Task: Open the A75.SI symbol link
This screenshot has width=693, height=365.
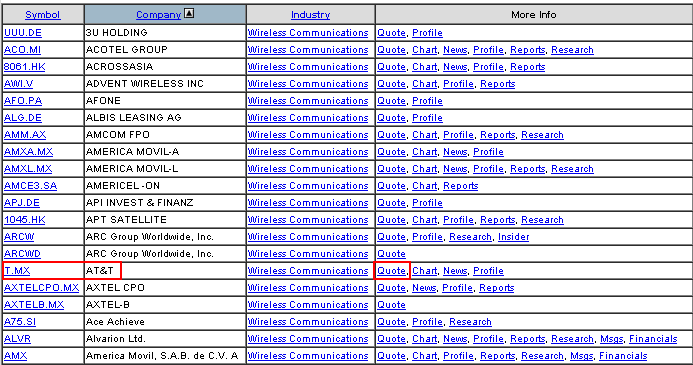Action: point(20,322)
